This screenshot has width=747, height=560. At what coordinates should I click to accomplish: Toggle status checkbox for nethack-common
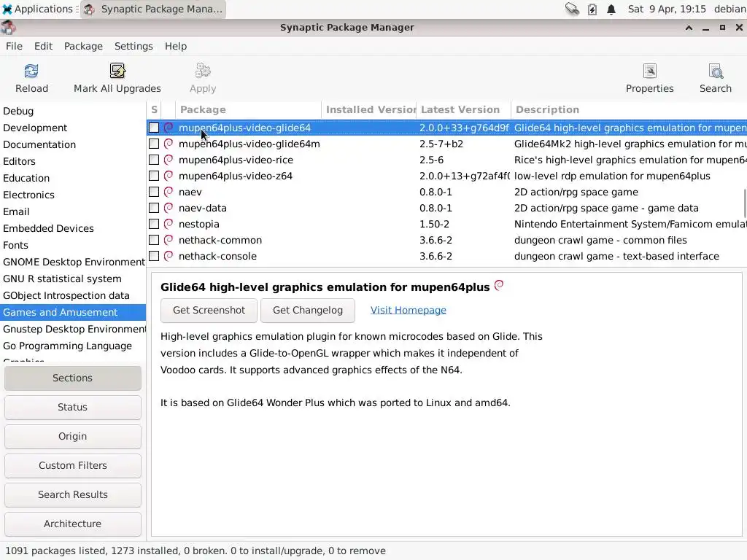coord(154,240)
